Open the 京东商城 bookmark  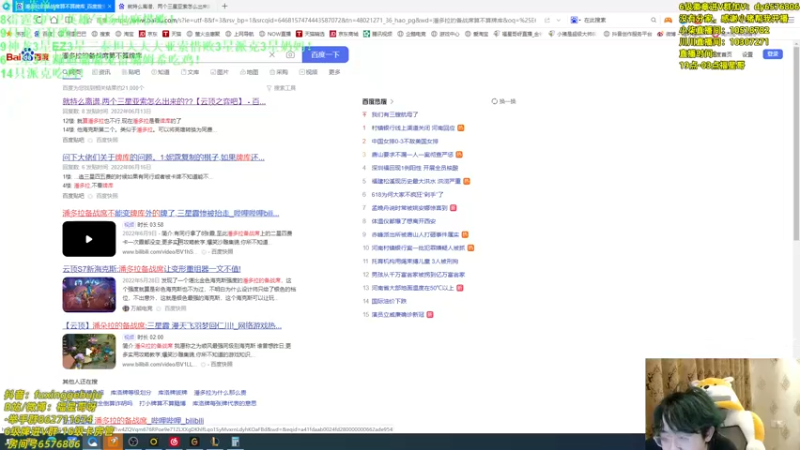[344, 34]
